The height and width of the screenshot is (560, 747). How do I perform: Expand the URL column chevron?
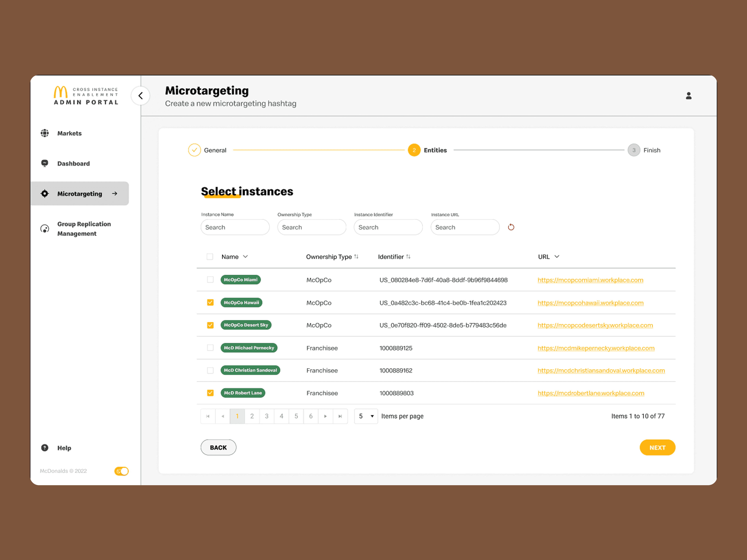pos(557,256)
